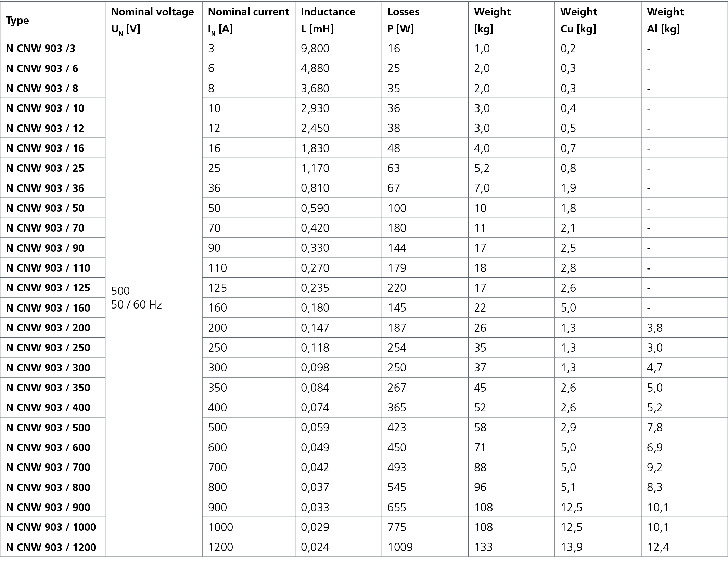The height and width of the screenshot is (564, 728).
Task: Click type N CNW 903 / 50
Action: click(45, 208)
